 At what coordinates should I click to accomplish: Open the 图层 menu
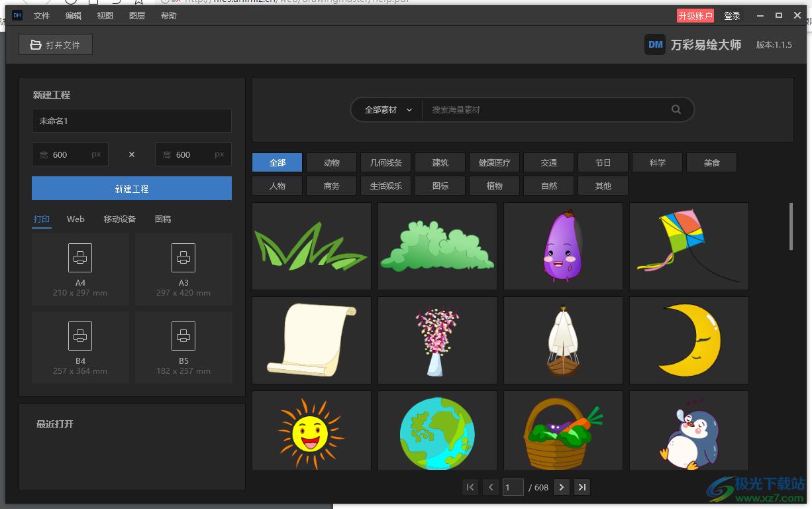[137, 16]
